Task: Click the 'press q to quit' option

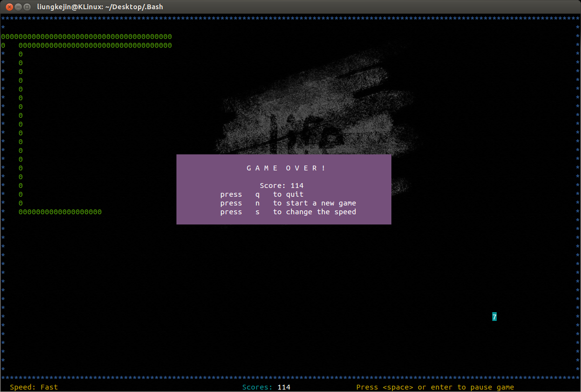Action: click(262, 194)
